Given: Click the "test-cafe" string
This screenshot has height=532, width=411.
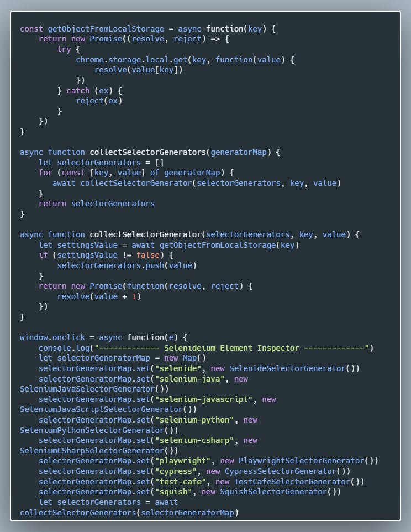Looking at the screenshot, I should coord(180,482).
